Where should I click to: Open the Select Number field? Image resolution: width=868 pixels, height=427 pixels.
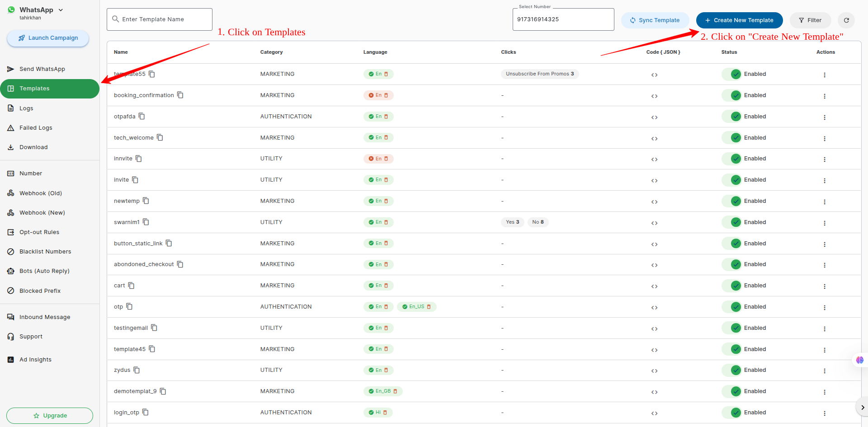(x=563, y=19)
